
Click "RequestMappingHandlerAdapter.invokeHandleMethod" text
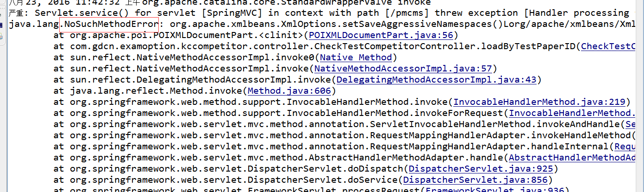click(x=500, y=135)
